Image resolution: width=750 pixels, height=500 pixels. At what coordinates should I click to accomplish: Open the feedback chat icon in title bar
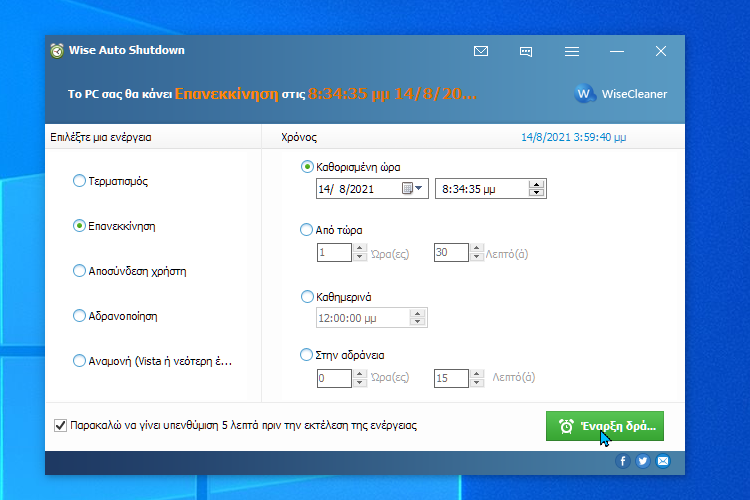(x=526, y=51)
